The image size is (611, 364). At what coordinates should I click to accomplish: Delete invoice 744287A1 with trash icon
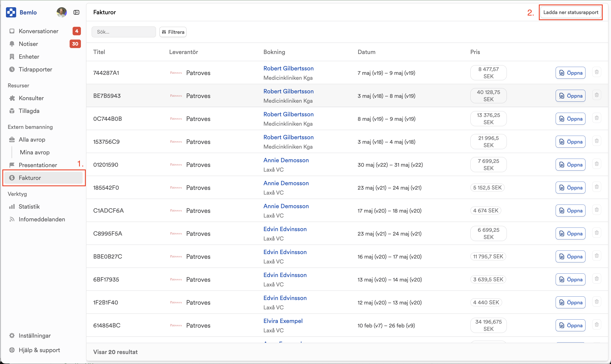click(597, 72)
